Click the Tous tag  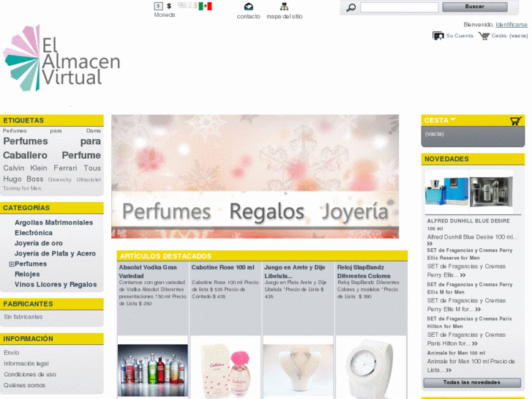click(92, 168)
